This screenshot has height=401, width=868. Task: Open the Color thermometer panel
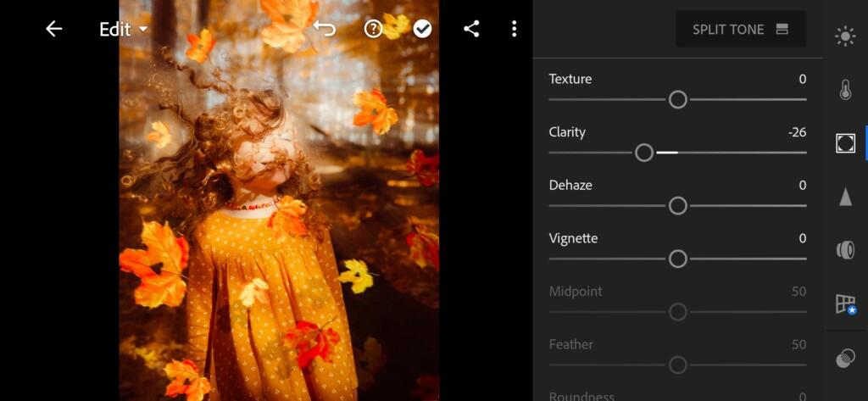845,90
